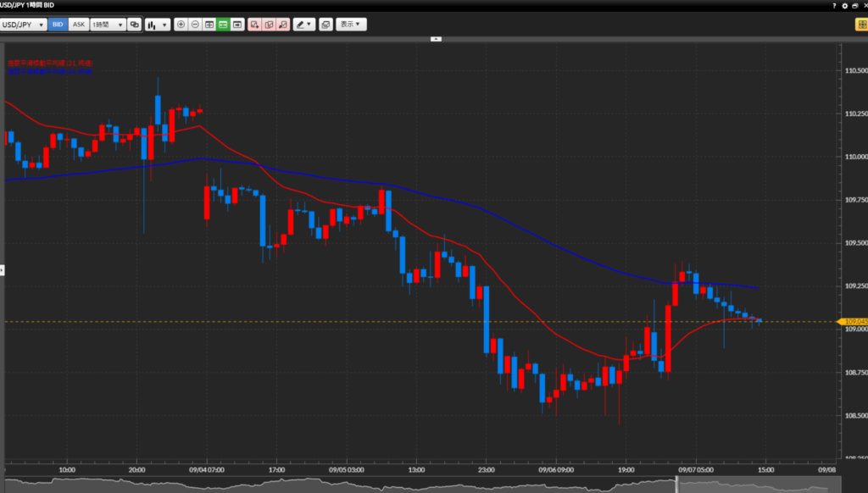Click the compare charts icon beside timeframe
Image resolution: width=868 pixels, height=493 pixels.
click(134, 25)
